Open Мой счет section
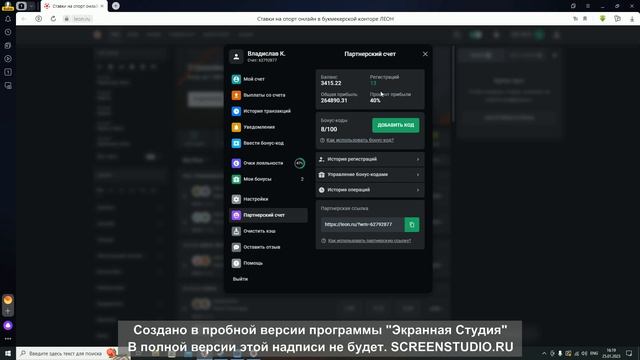 click(x=269, y=79)
